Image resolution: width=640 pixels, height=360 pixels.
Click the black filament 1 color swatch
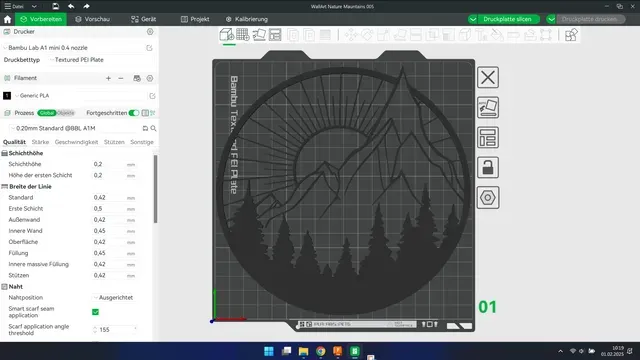(x=7, y=96)
